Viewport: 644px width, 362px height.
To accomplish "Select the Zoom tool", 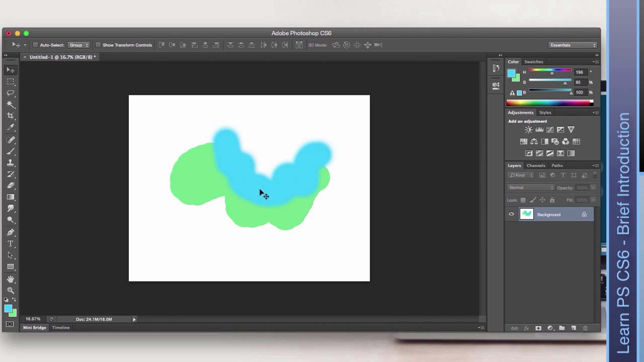I will [11, 291].
